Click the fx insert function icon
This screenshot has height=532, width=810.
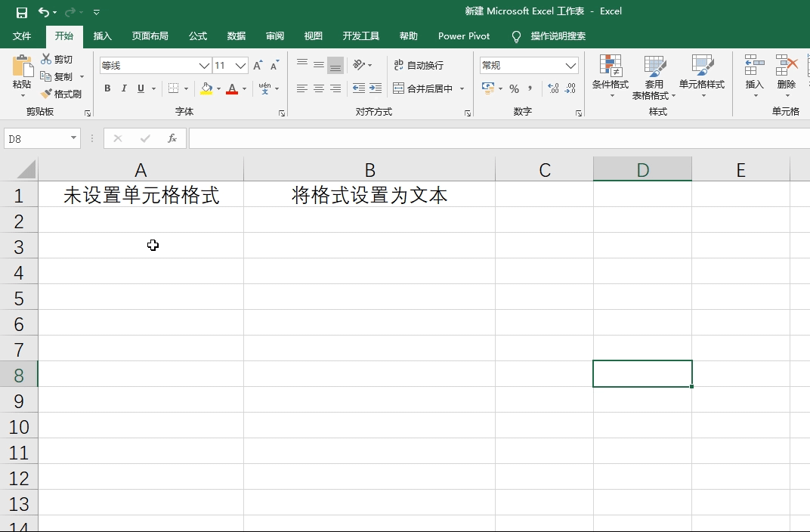coord(172,138)
